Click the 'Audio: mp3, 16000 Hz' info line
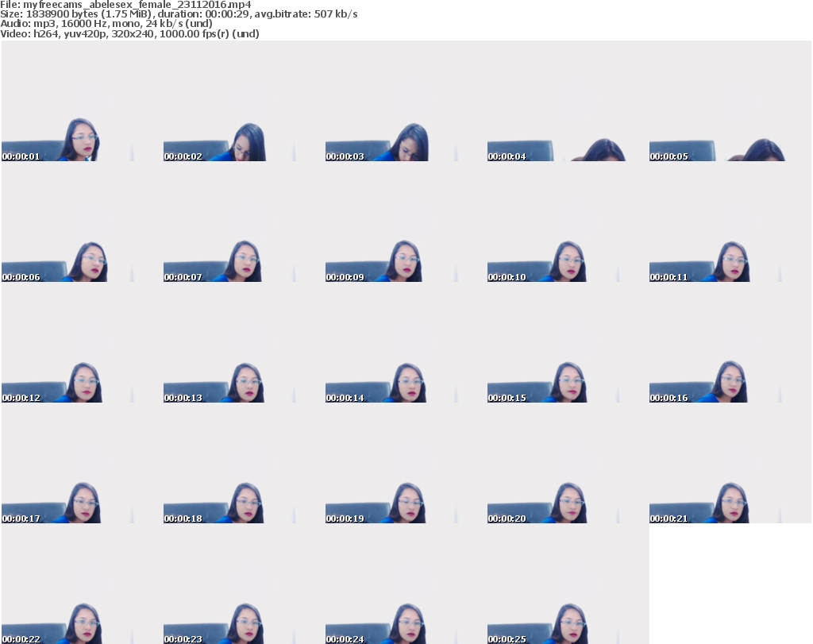 coord(106,24)
